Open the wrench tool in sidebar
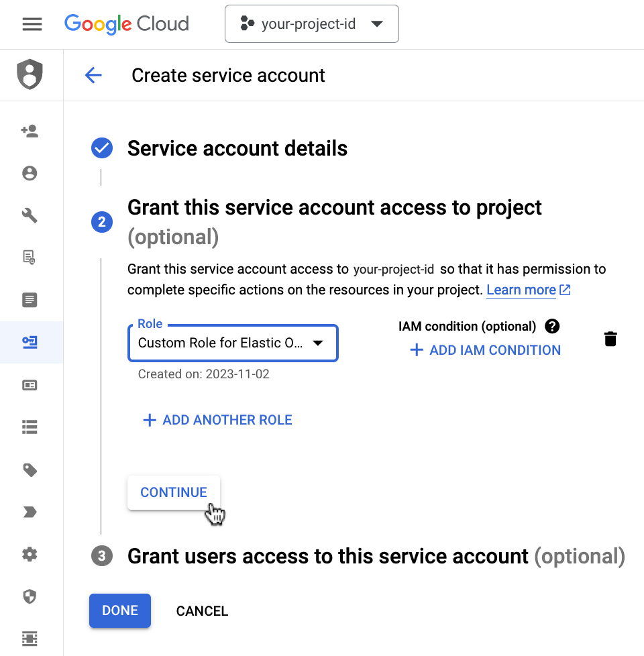The image size is (644, 656). tap(30, 215)
